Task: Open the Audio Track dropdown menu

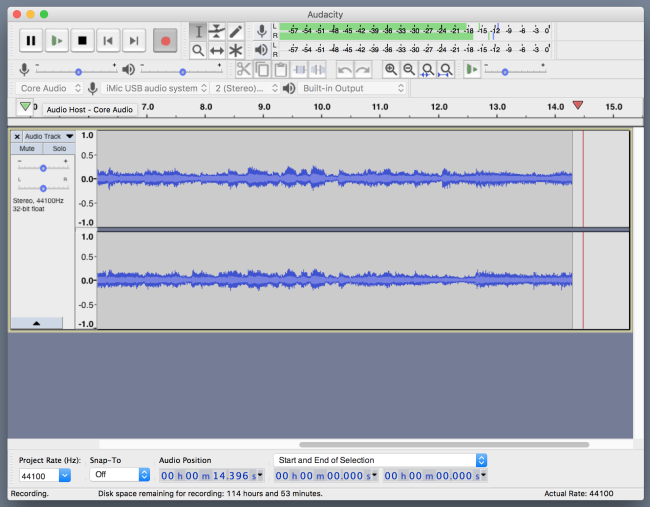Action: tap(49, 136)
